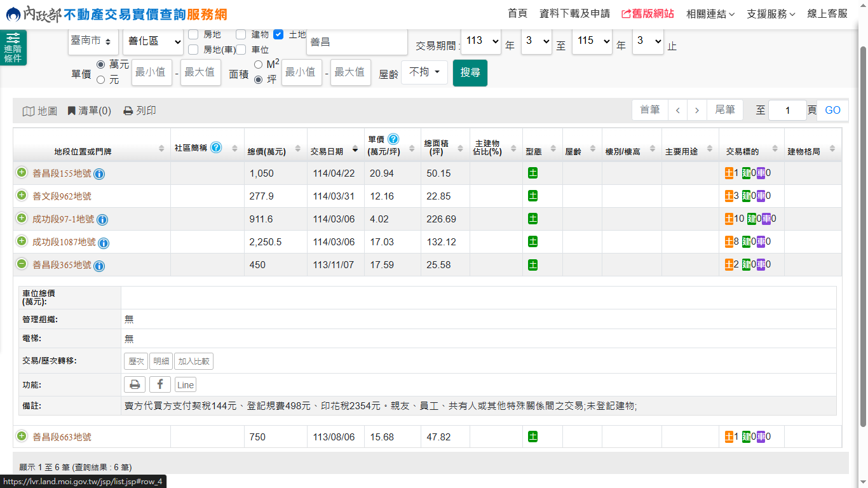This screenshot has height=488, width=868.
Task: Open the 相關連結 menu
Action: 710,13
